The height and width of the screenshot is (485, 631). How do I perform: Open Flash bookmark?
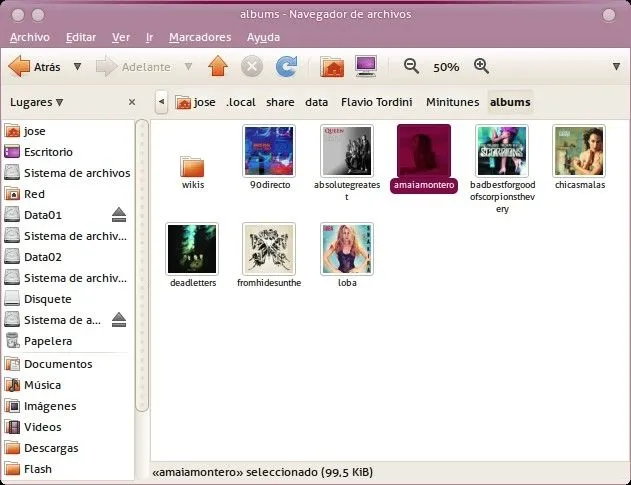pyautogui.click(x=68, y=469)
